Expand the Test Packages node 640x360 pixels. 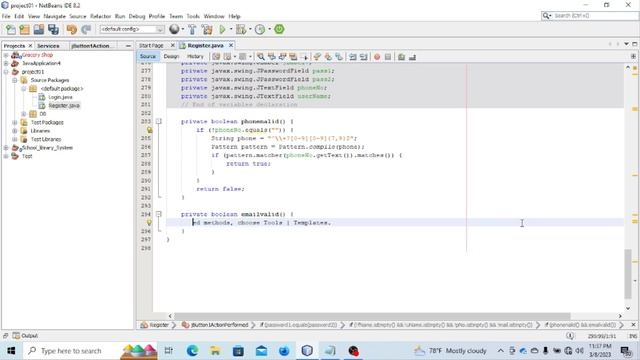point(15,122)
